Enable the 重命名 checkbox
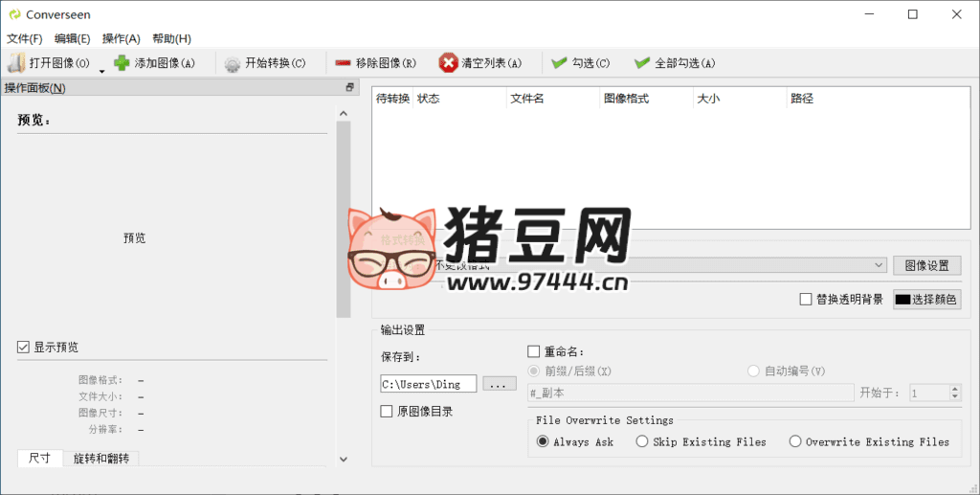The height and width of the screenshot is (495, 980). coord(534,352)
